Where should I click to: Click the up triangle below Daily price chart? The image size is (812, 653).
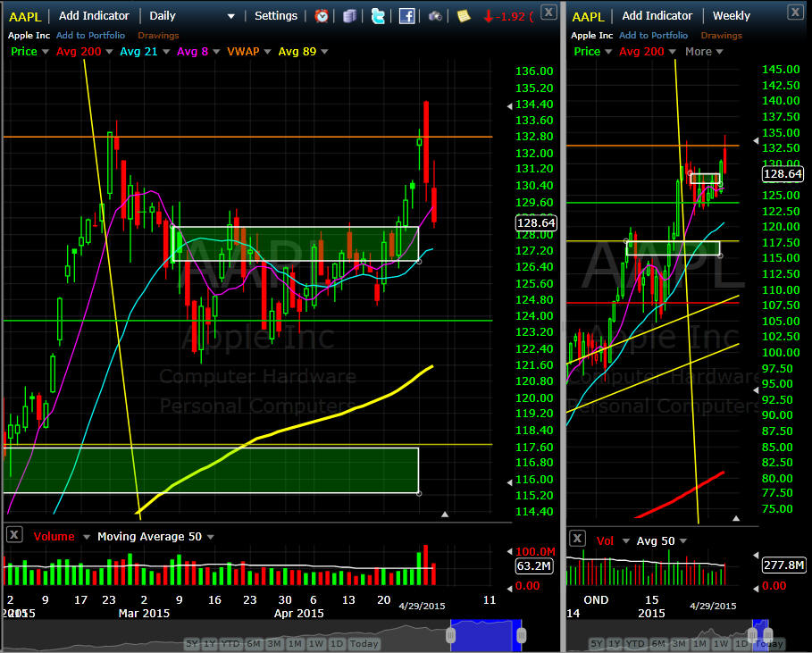tap(445, 515)
